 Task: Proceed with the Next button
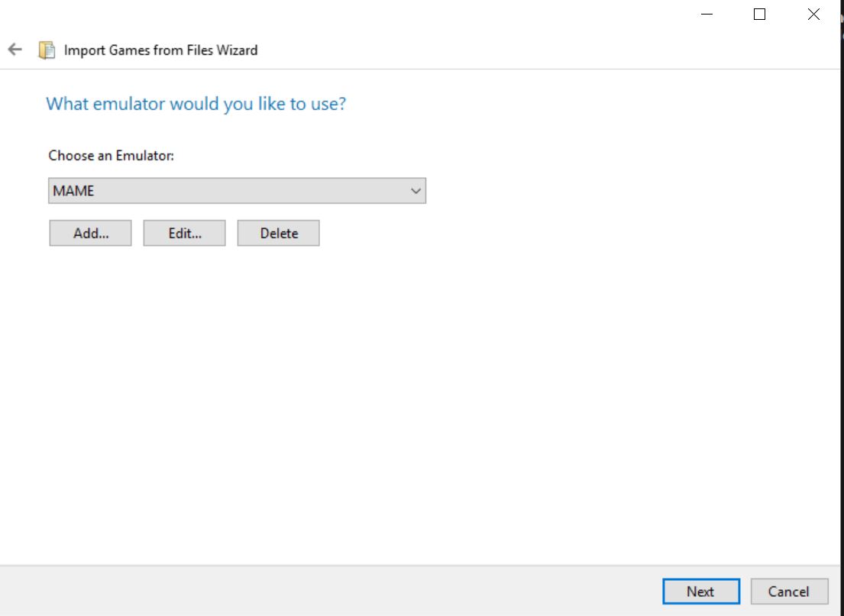click(701, 592)
